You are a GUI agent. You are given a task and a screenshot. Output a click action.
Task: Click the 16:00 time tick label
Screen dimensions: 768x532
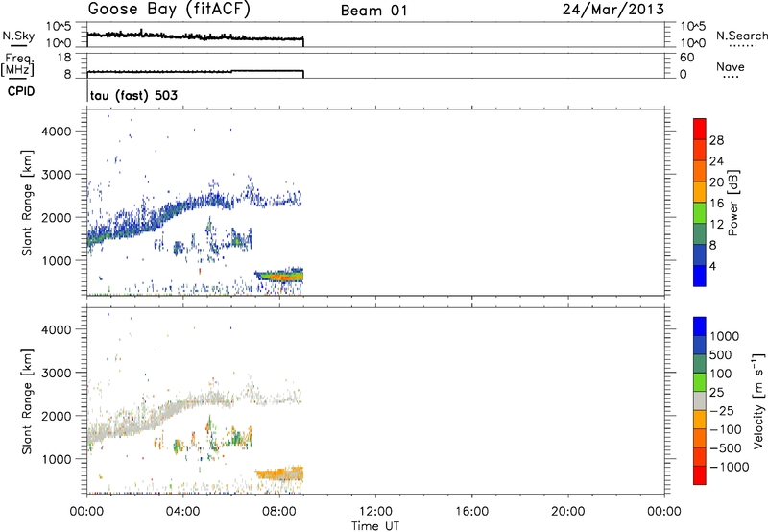coord(471,512)
